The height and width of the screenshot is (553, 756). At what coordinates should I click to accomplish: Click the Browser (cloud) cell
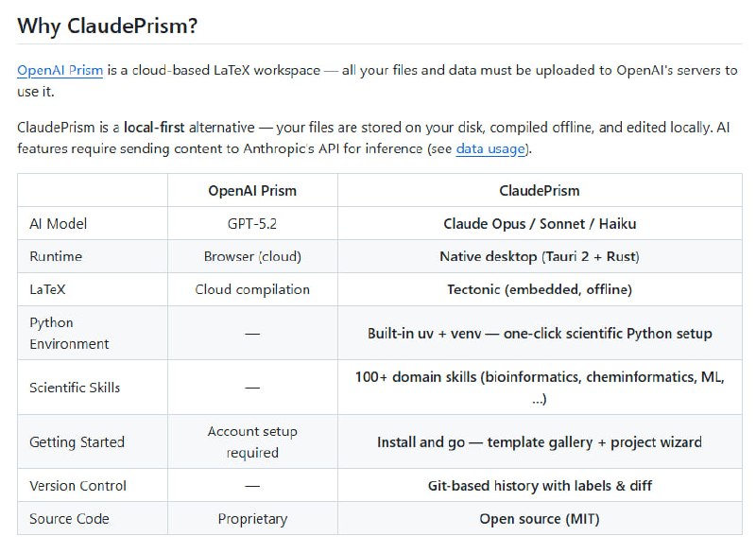tap(252, 256)
